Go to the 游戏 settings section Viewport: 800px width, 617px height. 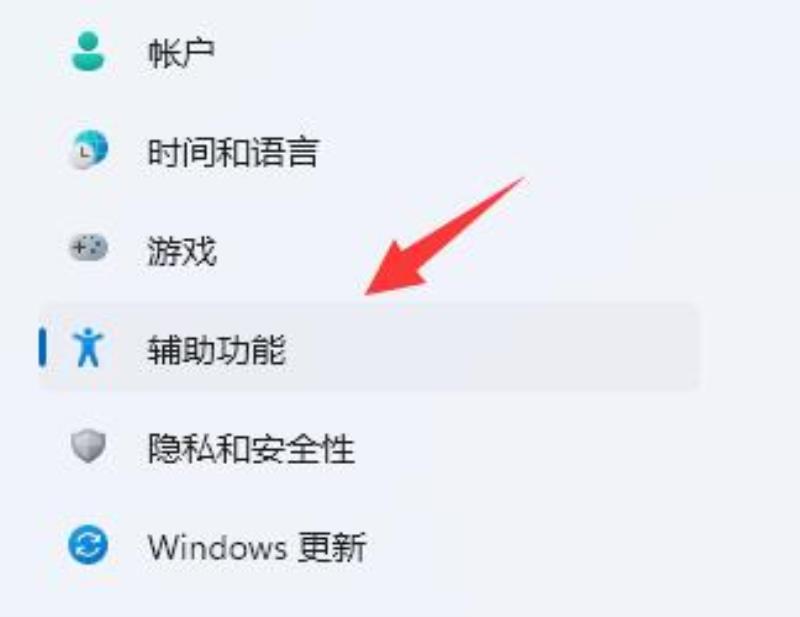[182, 251]
